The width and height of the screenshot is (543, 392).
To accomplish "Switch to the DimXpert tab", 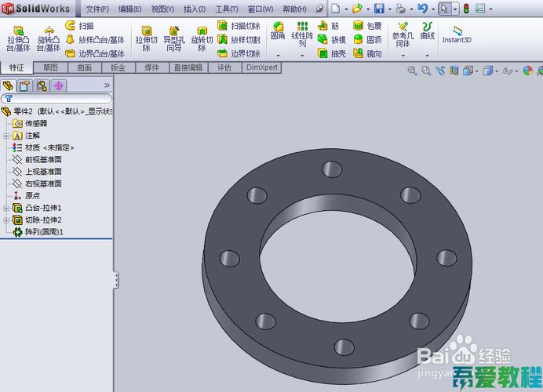I will [262, 67].
